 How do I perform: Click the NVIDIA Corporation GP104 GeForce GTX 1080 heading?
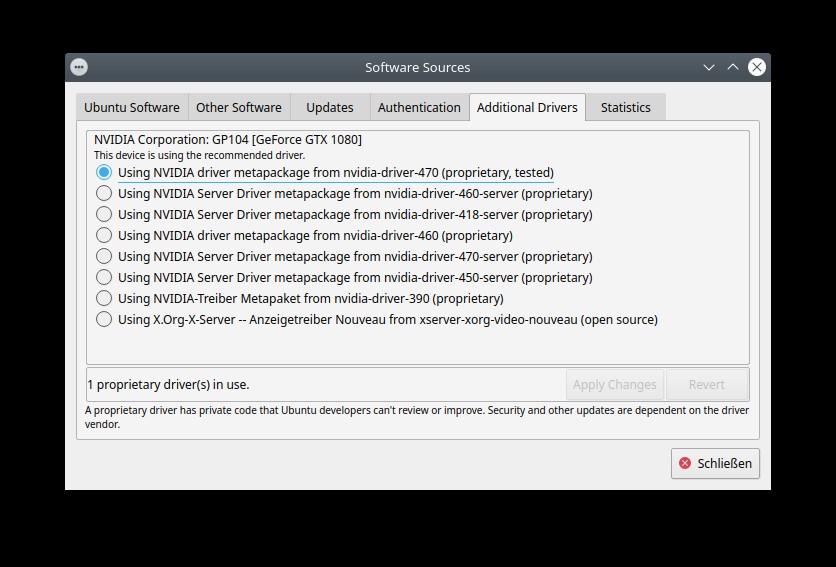point(228,140)
